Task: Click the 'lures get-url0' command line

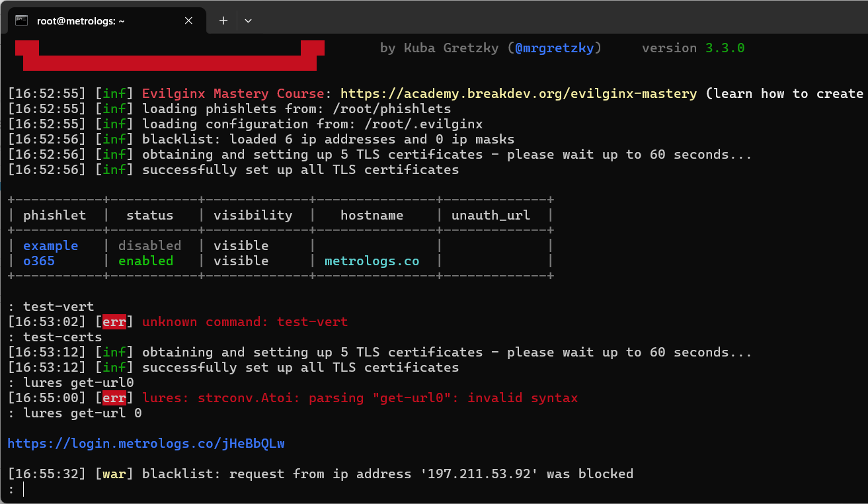Action: [x=70, y=382]
